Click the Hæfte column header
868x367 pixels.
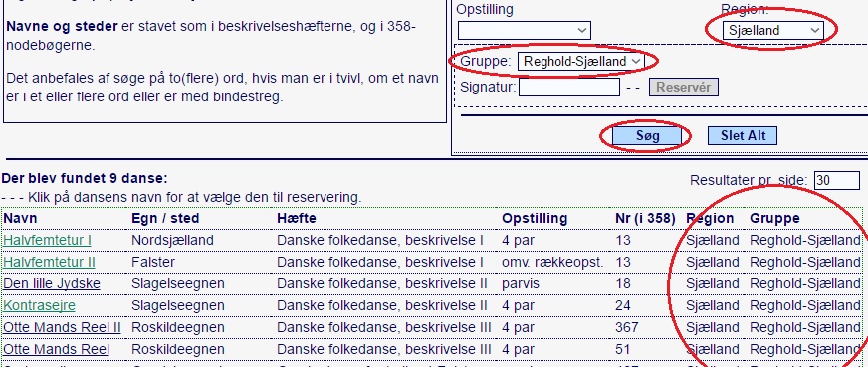click(x=297, y=219)
